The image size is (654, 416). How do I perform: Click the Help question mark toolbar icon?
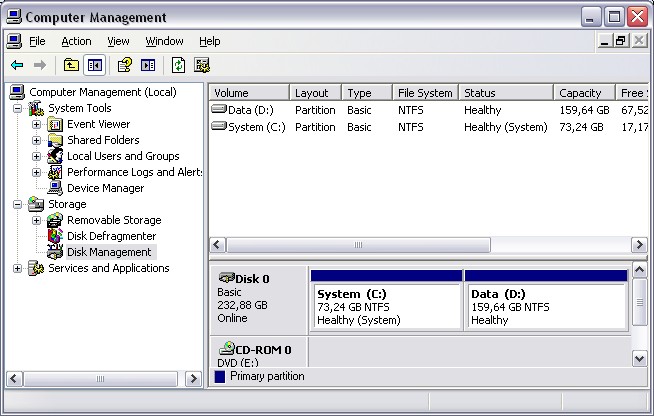(124, 65)
